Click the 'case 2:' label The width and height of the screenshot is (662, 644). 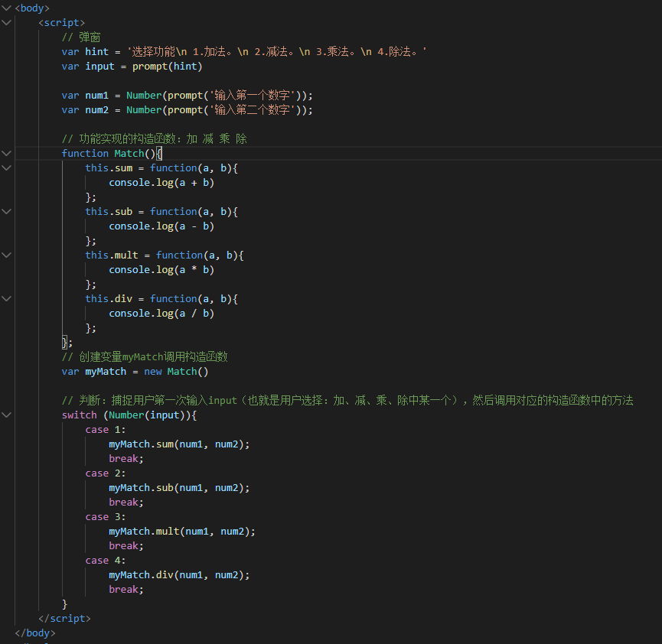(106, 473)
